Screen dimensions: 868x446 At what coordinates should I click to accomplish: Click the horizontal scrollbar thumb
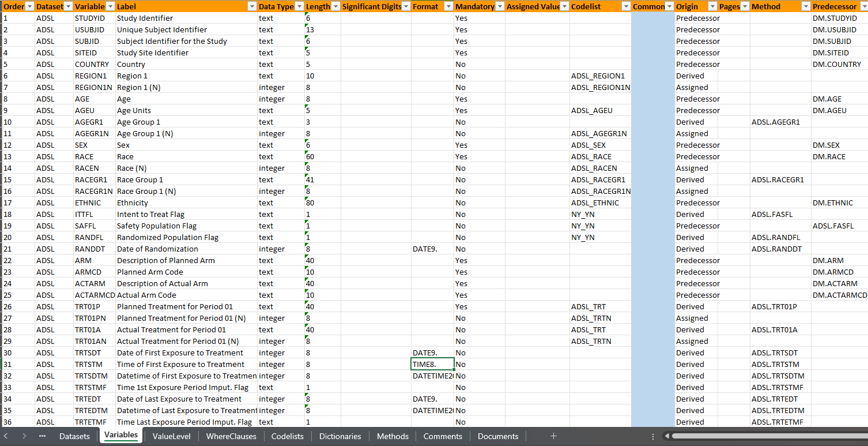tap(767, 436)
